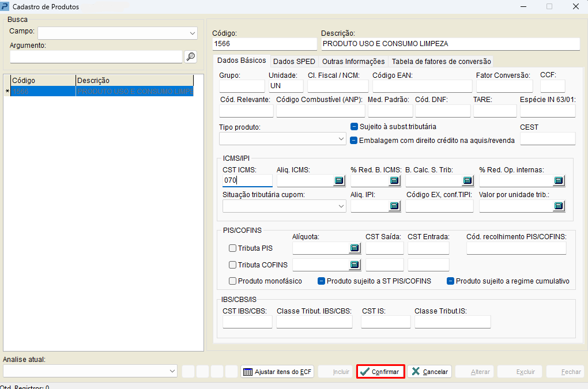The width and height of the screenshot is (588, 389).
Task: Open calculator for Valor por unidade trib.
Action: point(558,206)
